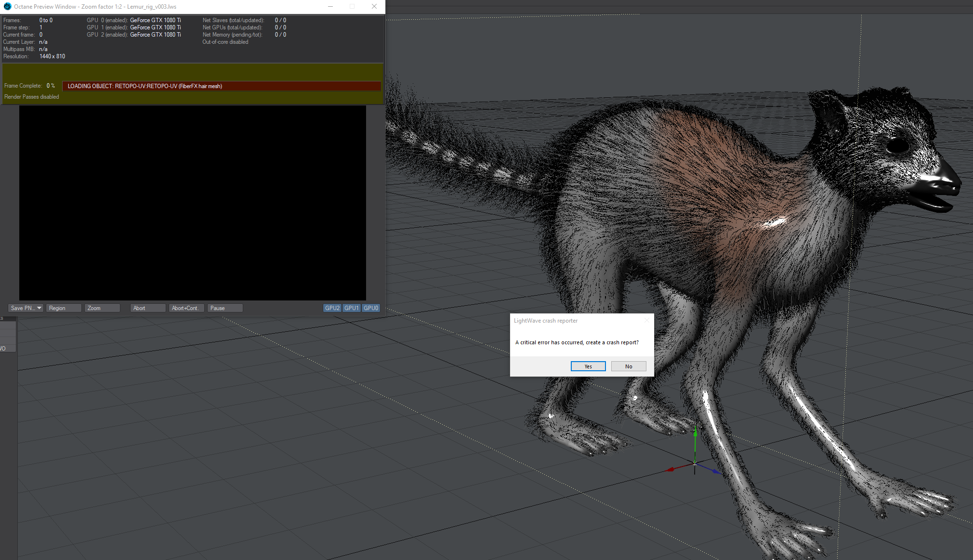Abort the current render
This screenshot has width=973, height=560.
[x=147, y=308]
